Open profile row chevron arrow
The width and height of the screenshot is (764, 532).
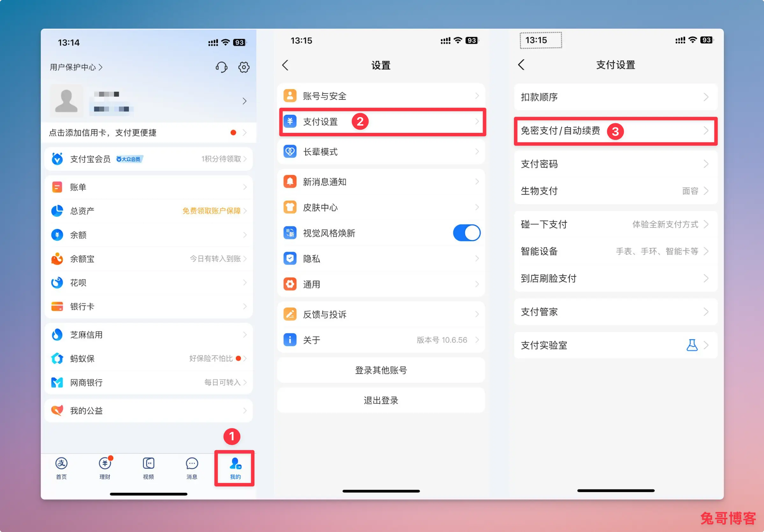pyautogui.click(x=245, y=101)
